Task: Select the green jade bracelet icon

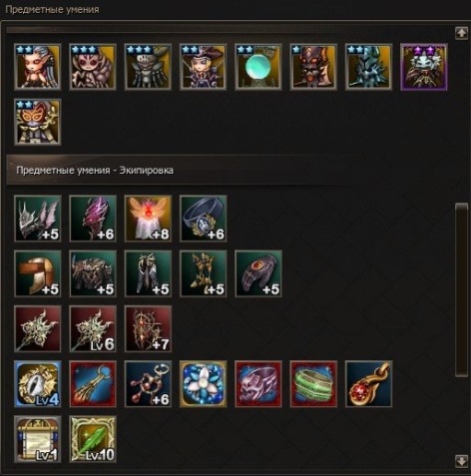Action: click(x=313, y=384)
